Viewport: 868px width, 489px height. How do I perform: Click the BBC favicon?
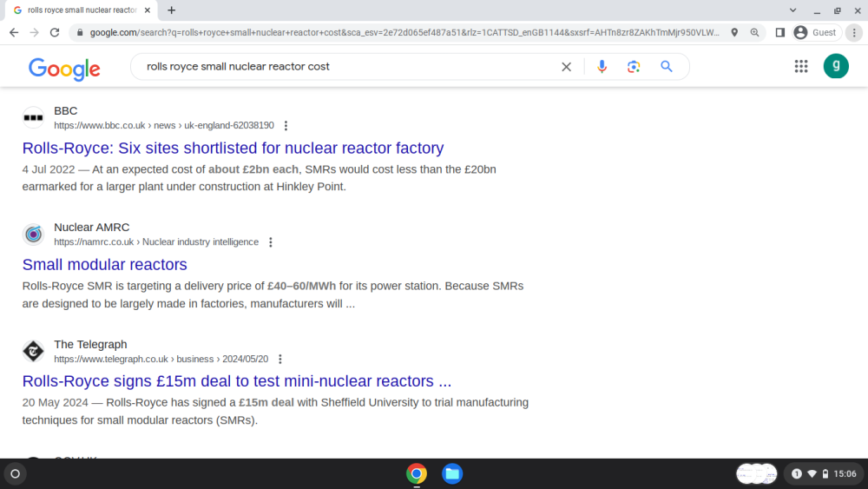(33, 117)
